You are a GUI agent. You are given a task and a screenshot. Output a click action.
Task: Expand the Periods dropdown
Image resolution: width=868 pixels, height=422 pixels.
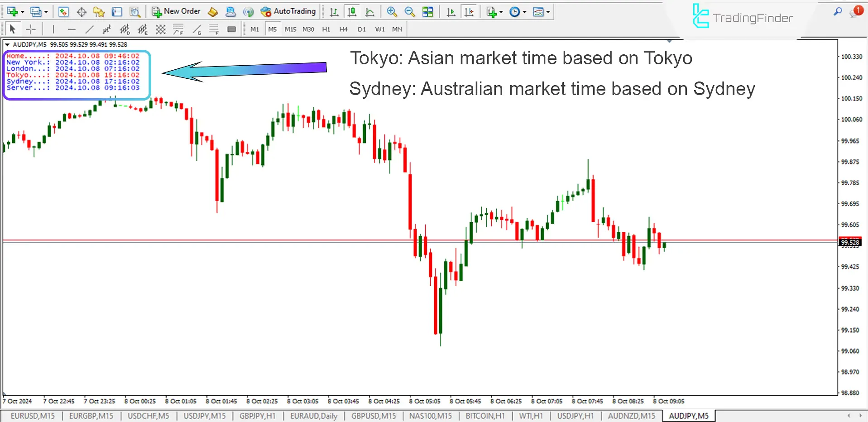[524, 12]
